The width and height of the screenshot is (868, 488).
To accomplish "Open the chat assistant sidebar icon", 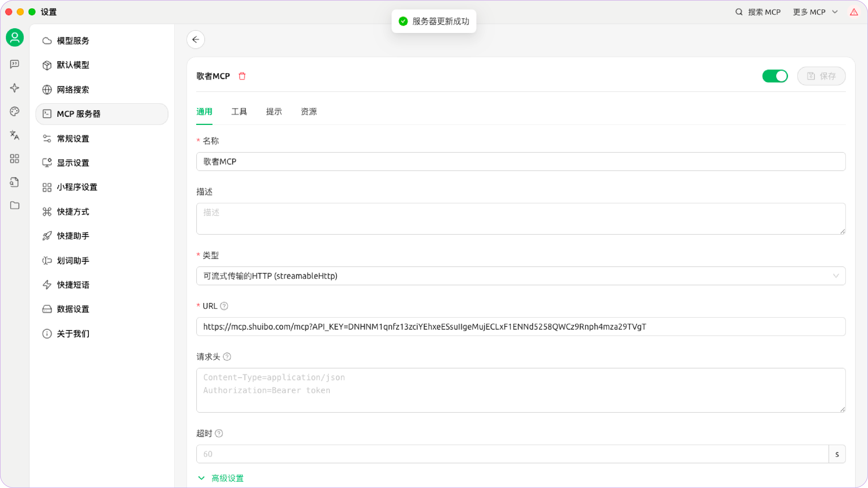I will (14, 64).
